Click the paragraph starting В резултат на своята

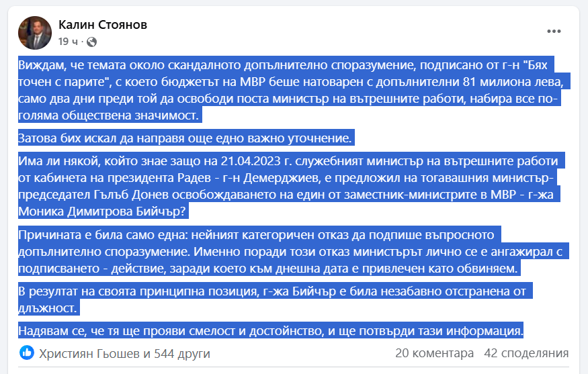click(x=276, y=299)
